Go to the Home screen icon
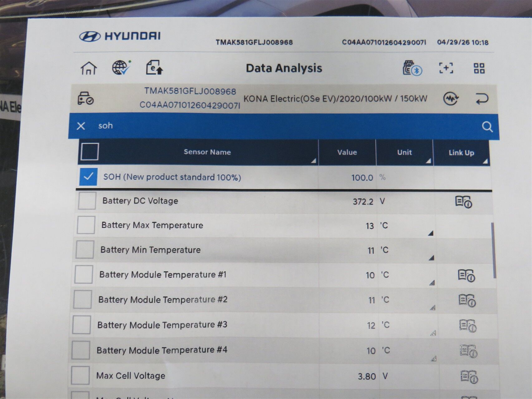Viewport: 532px width, 399px height. [89, 68]
